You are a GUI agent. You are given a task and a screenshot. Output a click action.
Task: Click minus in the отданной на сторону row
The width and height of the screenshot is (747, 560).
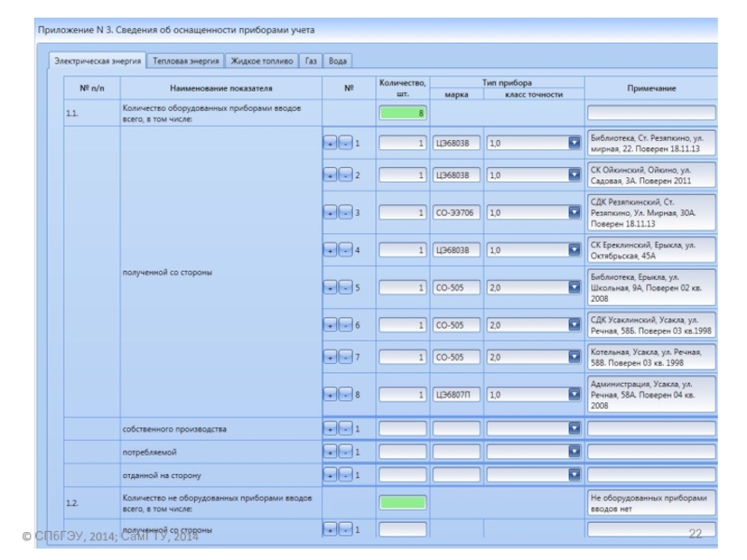point(345,474)
